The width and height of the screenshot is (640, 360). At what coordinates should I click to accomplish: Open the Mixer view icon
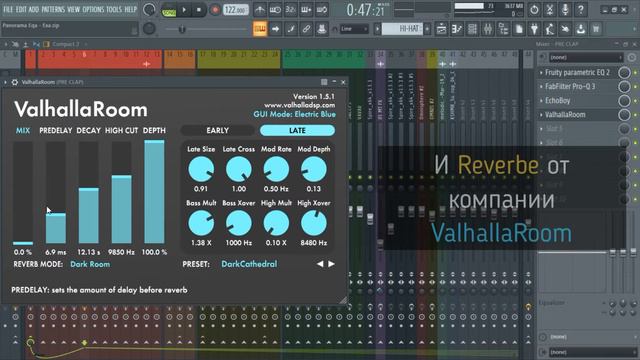(x=488, y=29)
